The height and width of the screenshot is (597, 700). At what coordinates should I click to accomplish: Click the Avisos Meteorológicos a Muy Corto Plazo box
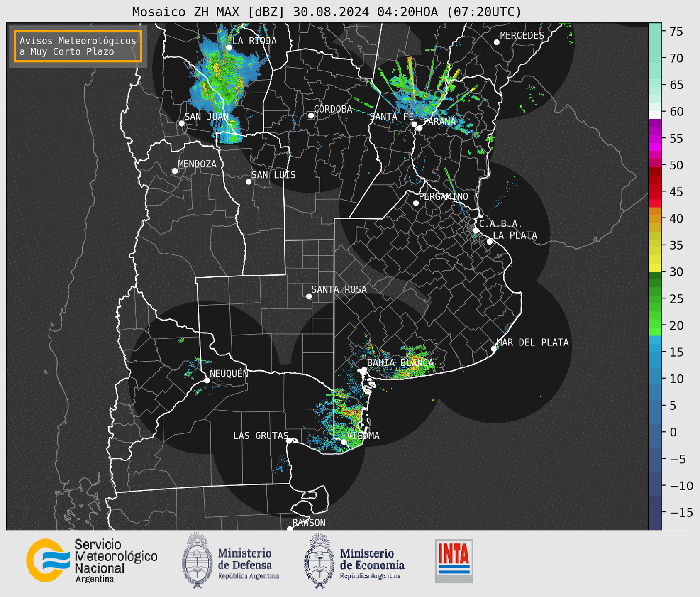point(78,46)
